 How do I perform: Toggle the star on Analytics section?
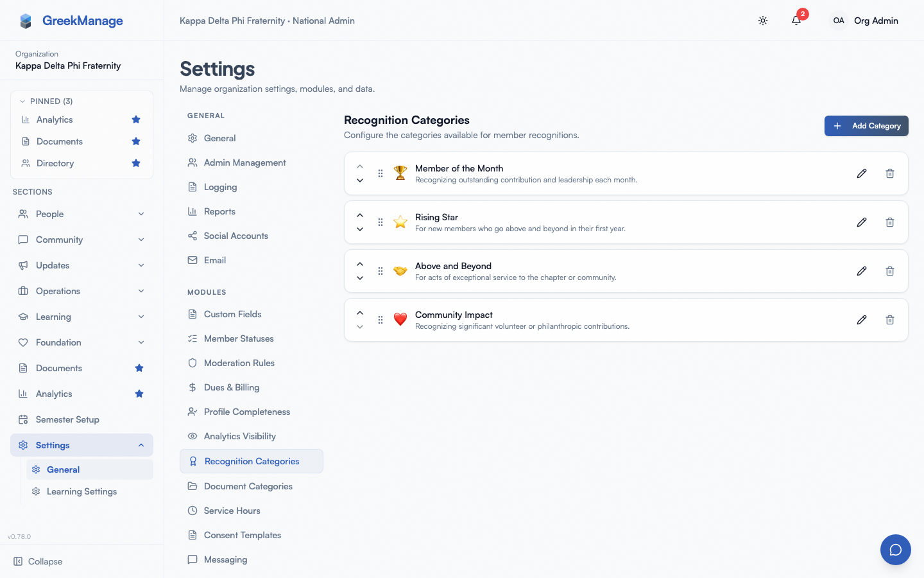[x=139, y=394]
